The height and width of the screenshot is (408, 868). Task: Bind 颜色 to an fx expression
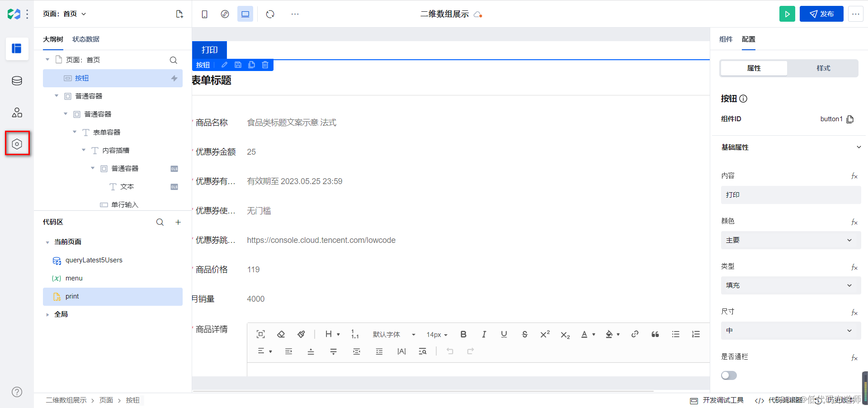[x=854, y=222]
